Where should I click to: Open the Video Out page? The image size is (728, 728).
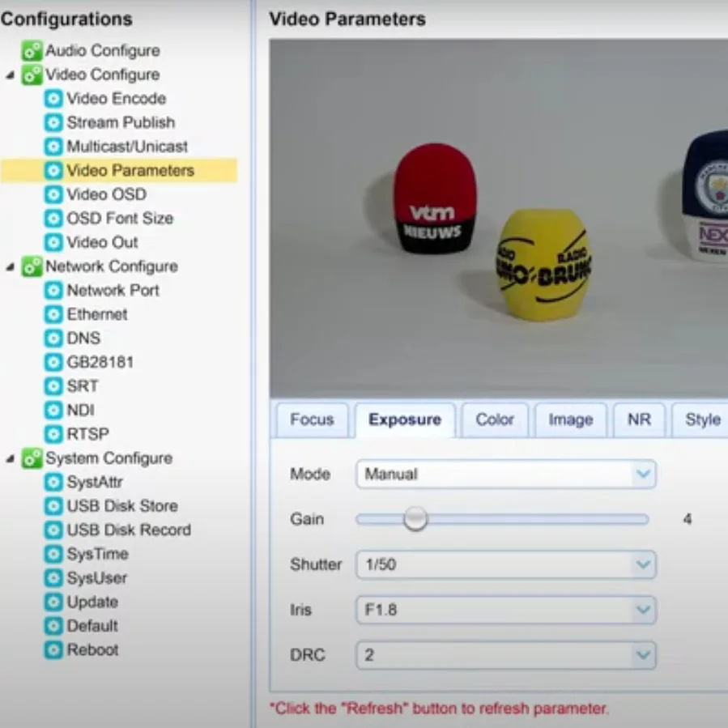[103, 242]
